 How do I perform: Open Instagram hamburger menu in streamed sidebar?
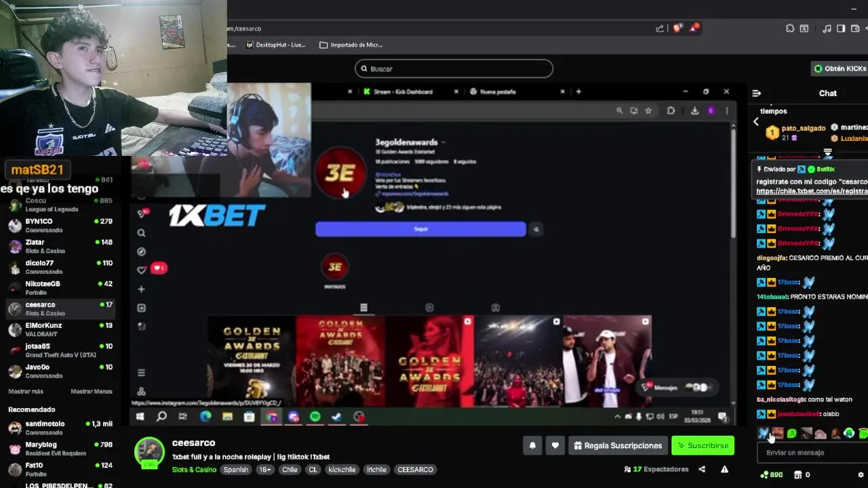point(141,373)
